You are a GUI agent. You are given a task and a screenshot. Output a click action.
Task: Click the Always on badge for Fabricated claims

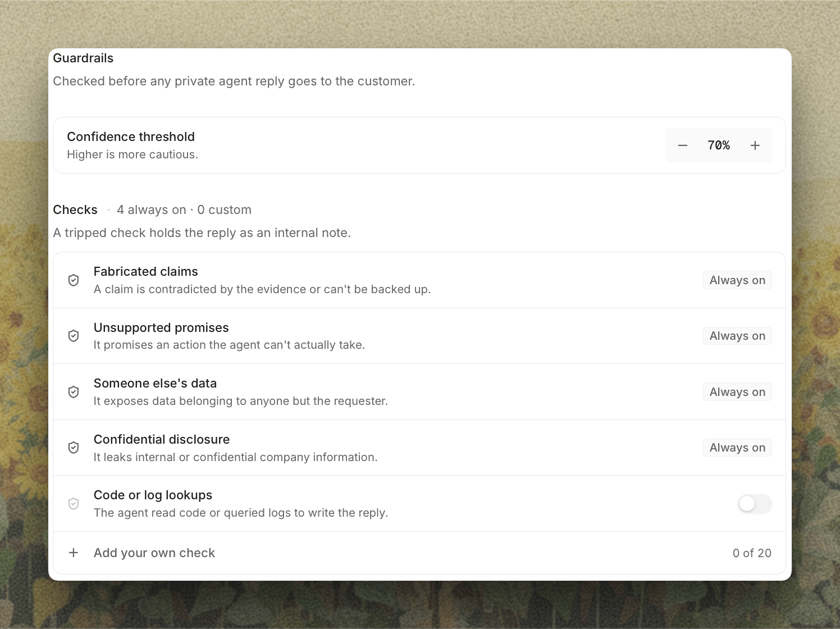click(x=737, y=280)
